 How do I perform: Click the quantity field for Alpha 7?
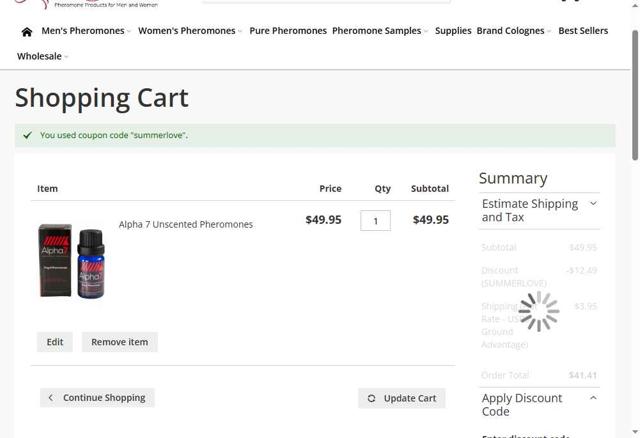(x=375, y=220)
